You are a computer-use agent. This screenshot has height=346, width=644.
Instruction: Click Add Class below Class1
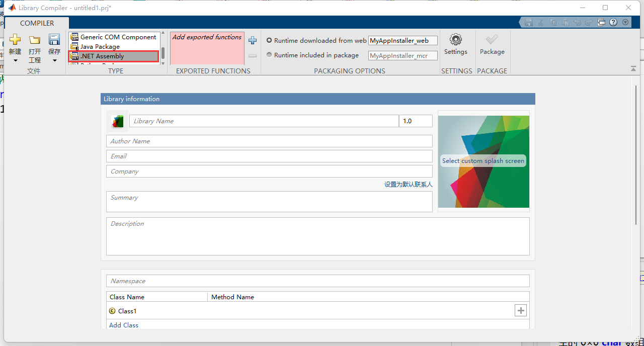(x=123, y=325)
